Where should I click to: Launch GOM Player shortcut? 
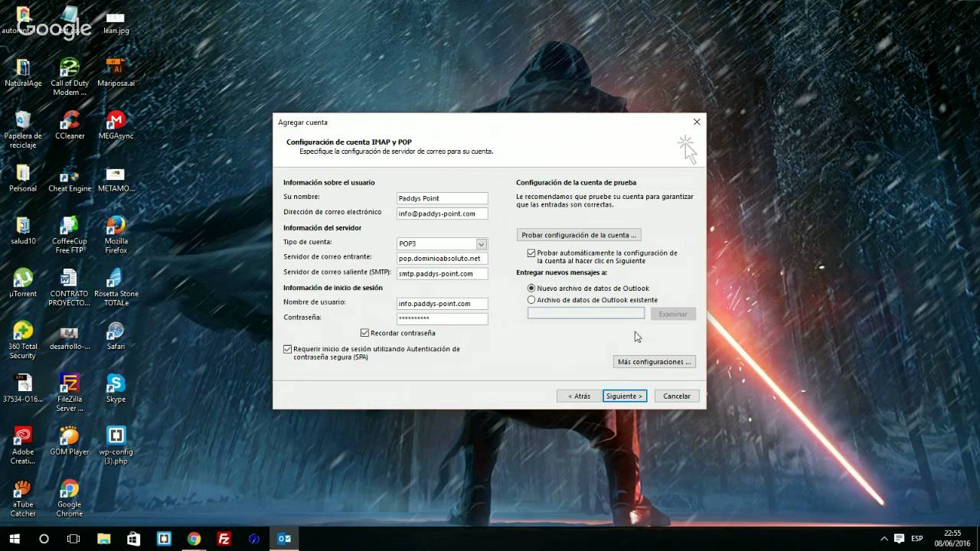(x=70, y=442)
